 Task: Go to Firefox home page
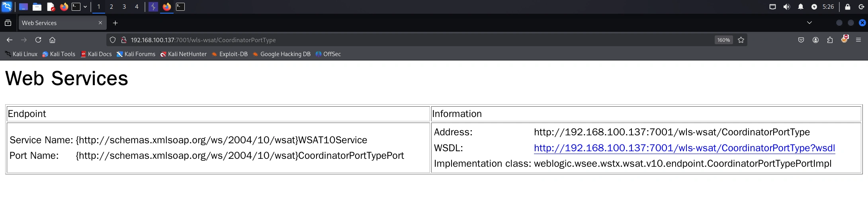click(x=52, y=40)
